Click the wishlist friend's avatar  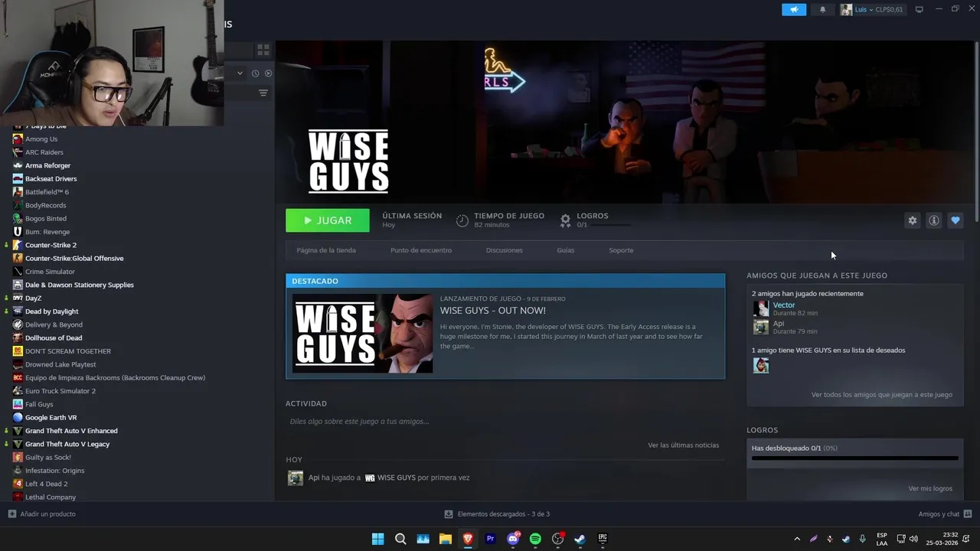761,366
